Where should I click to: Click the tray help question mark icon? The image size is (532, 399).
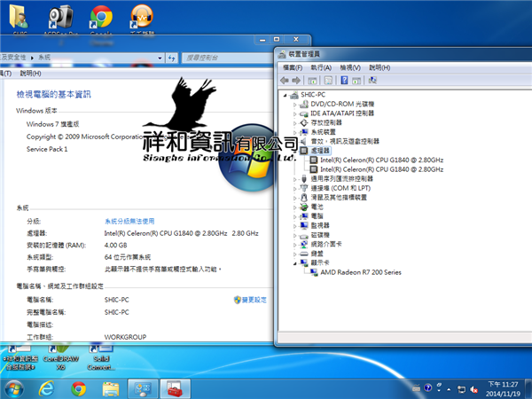(428, 387)
